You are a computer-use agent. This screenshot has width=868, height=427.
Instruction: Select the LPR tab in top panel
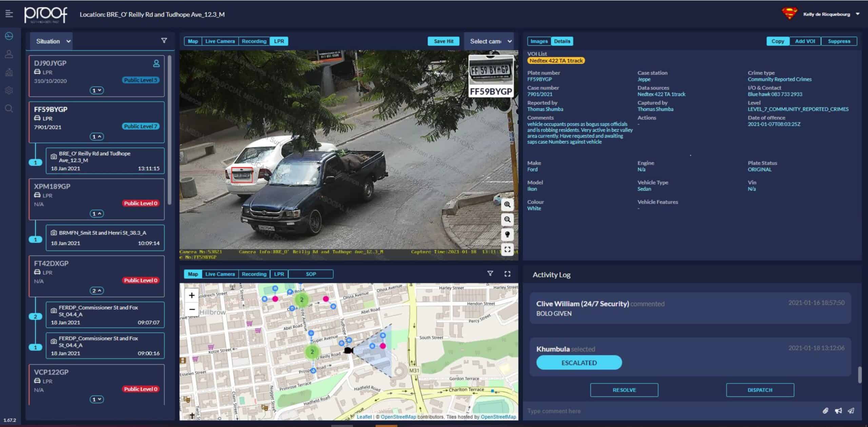(x=279, y=40)
